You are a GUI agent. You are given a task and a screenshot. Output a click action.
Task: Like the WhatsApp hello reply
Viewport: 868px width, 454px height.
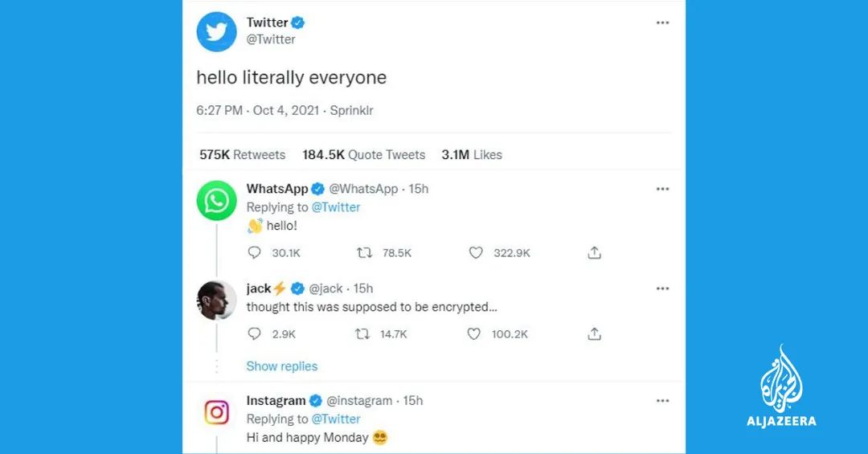click(476, 252)
